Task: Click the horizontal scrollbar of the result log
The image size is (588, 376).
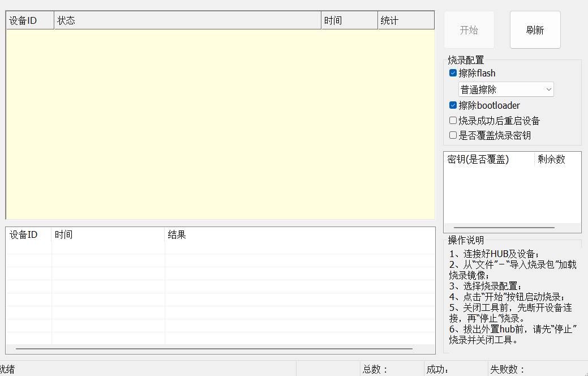Action: (x=214, y=349)
